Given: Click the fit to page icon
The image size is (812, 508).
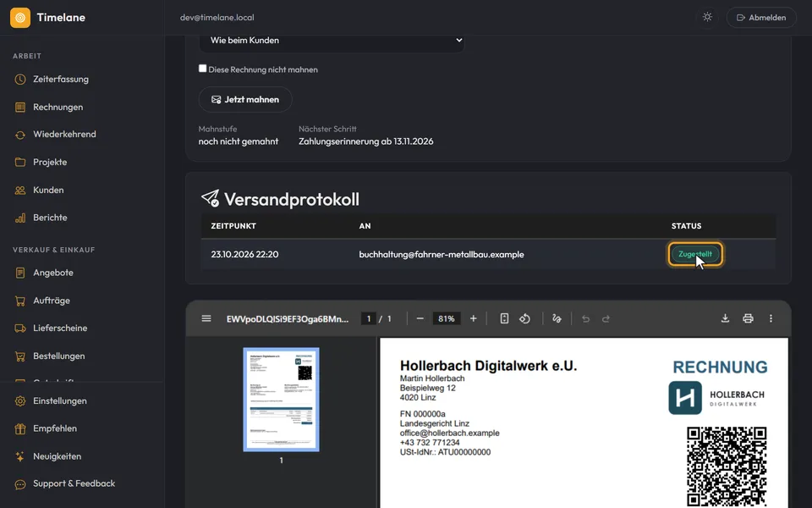Looking at the screenshot, I should pos(504,318).
